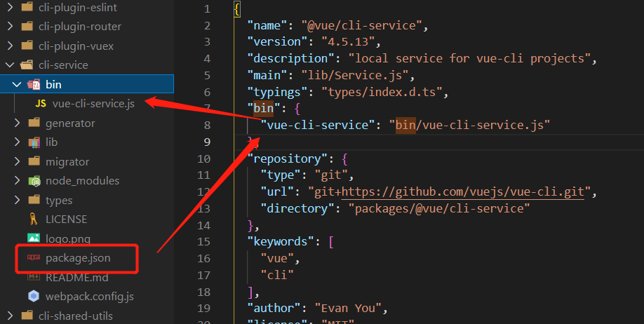
Task: Click the cli-plugin-eslint folder icon
Action: point(27,7)
